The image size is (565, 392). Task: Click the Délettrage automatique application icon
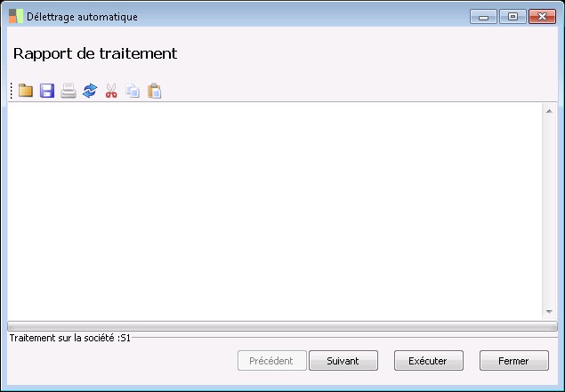[x=16, y=17]
